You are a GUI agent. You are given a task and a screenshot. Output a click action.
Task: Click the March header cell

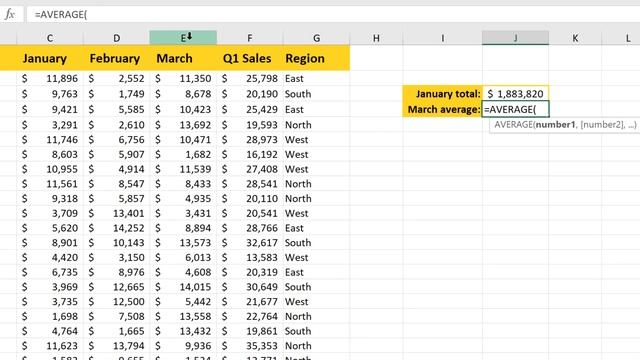(183, 58)
